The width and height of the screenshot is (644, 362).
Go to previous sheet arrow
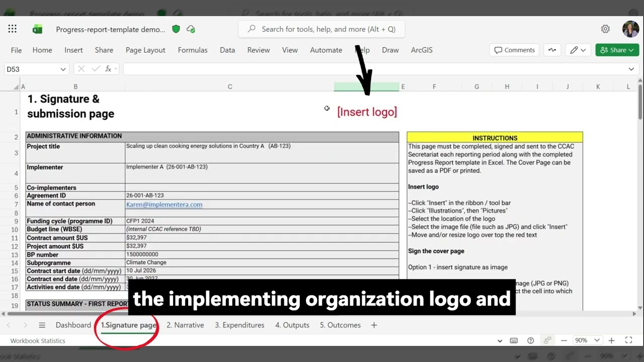9,325
